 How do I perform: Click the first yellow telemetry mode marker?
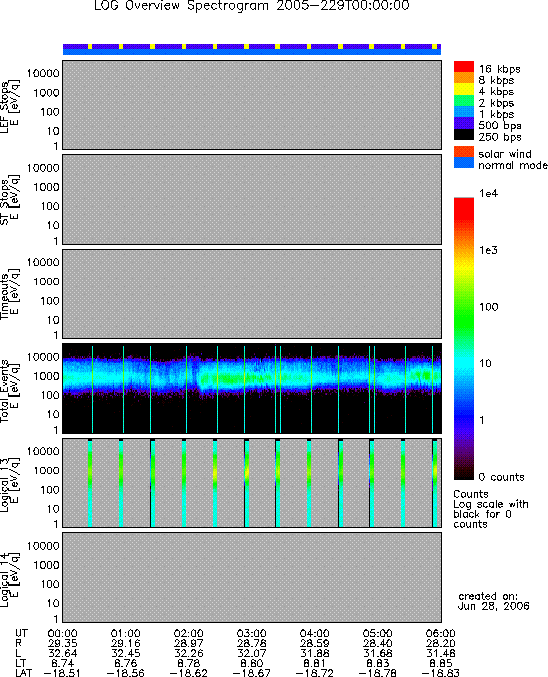[90, 46]
